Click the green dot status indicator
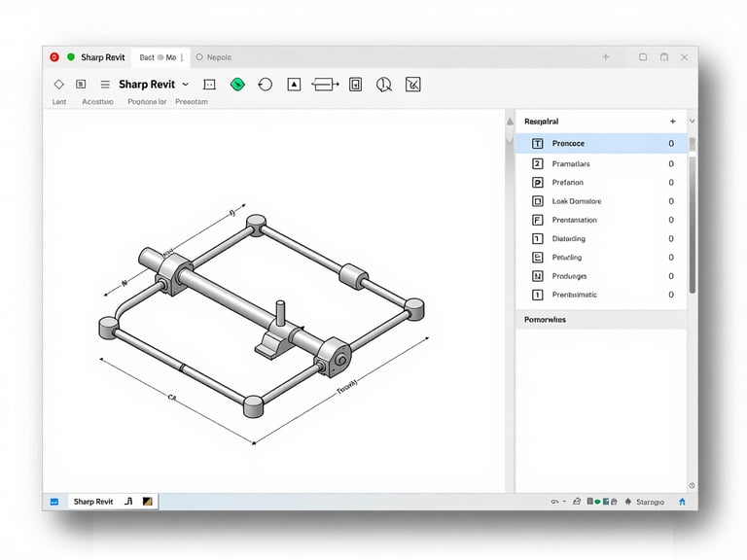Viewport: 747px width, 560px height. [597, 502]
